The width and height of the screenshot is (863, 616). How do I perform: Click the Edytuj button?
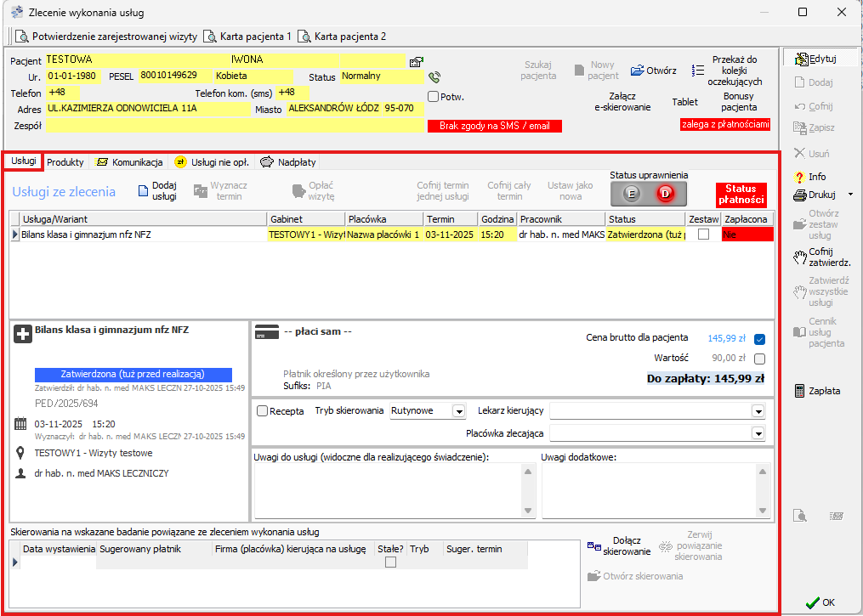tap(815, 59)
